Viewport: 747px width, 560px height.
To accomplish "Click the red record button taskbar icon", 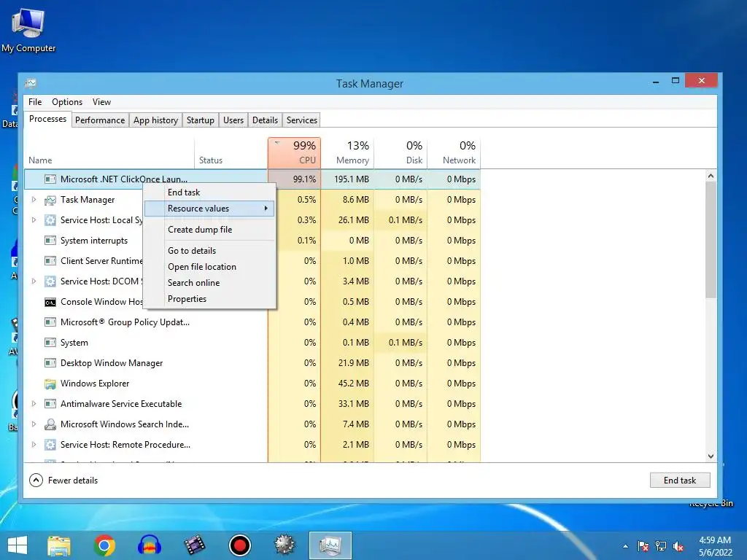I will [x=239, y=545].
